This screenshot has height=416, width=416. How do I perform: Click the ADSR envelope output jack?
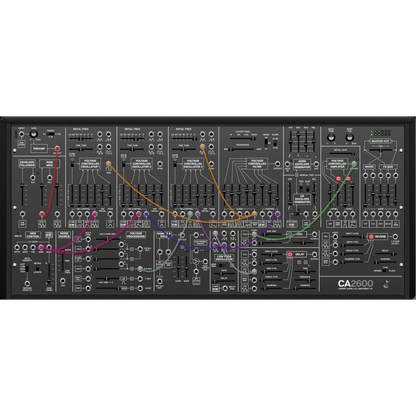(316, 164)
